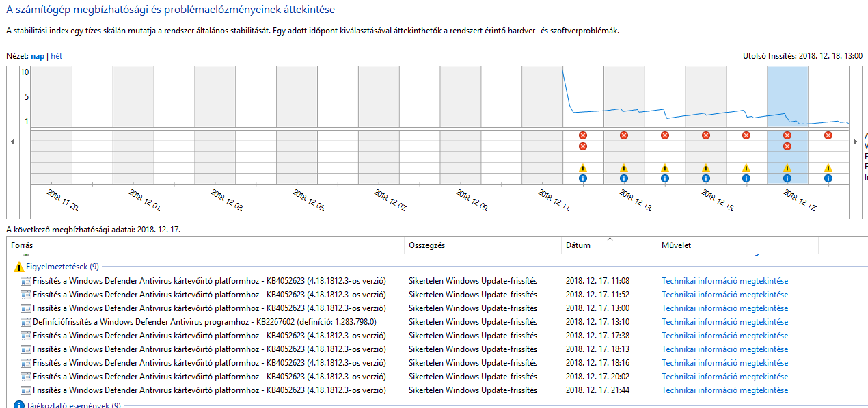Screen dimensions: 868x408
Task: Open technical information link for the 21:44 update
Action: 724,390
